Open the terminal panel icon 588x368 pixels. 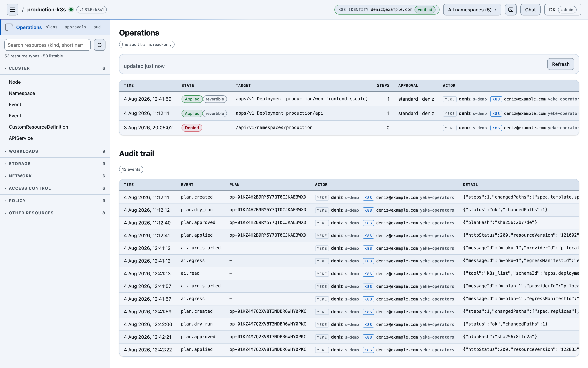(511, 10)
